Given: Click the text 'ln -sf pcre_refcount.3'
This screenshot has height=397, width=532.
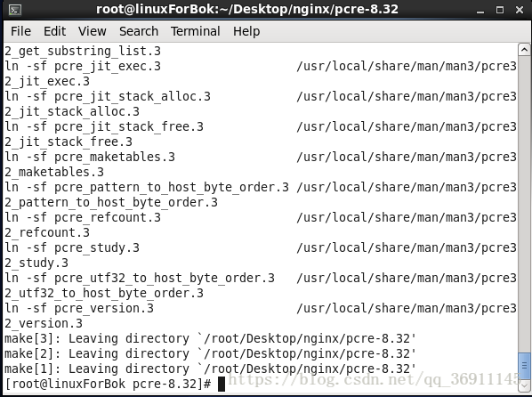Looking at the screenshot, I should [83, 218].
